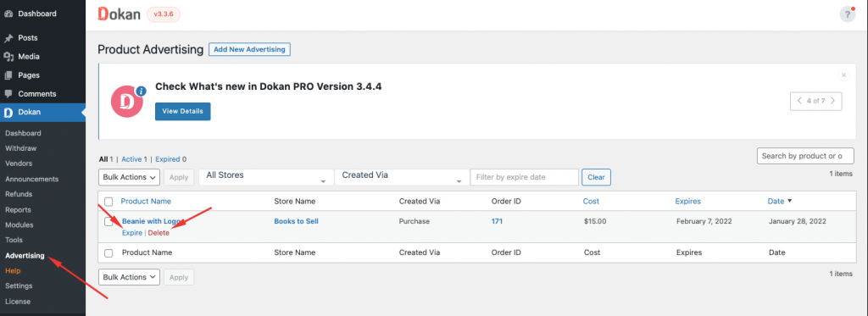Open Books to Sell store link
This screenshot has width=868, height=316.
296,221
